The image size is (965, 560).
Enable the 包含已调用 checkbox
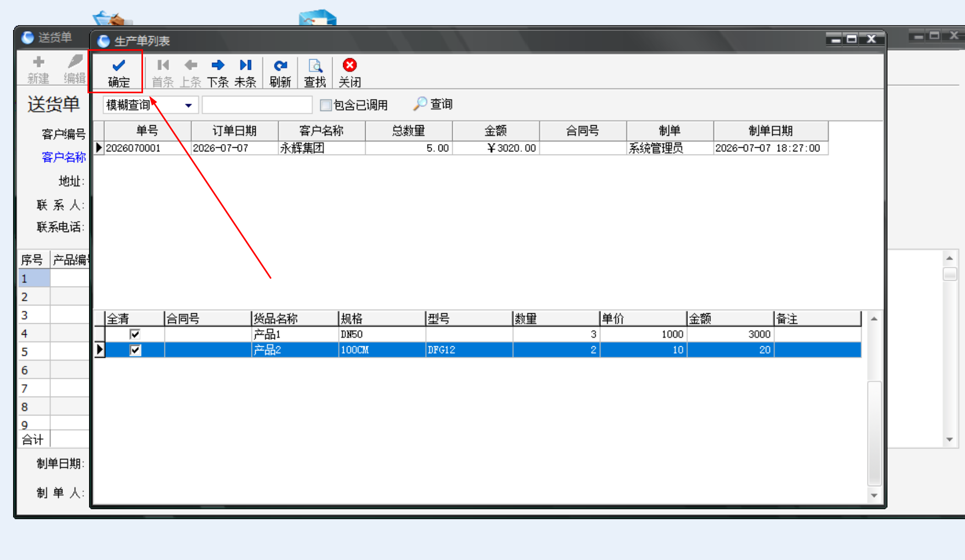tap(325, 105)
